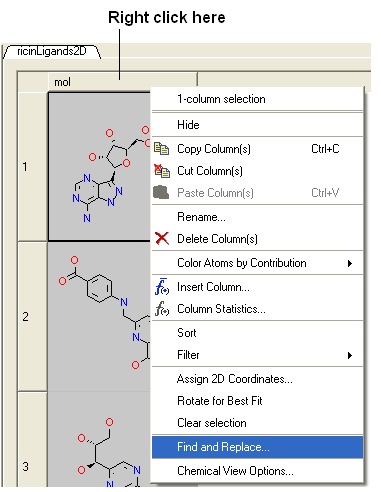Image resolution: width=381 pixels, height=492 pixels.
Task: Pick Rotate for Best Fit
Action: pos(257,401)
